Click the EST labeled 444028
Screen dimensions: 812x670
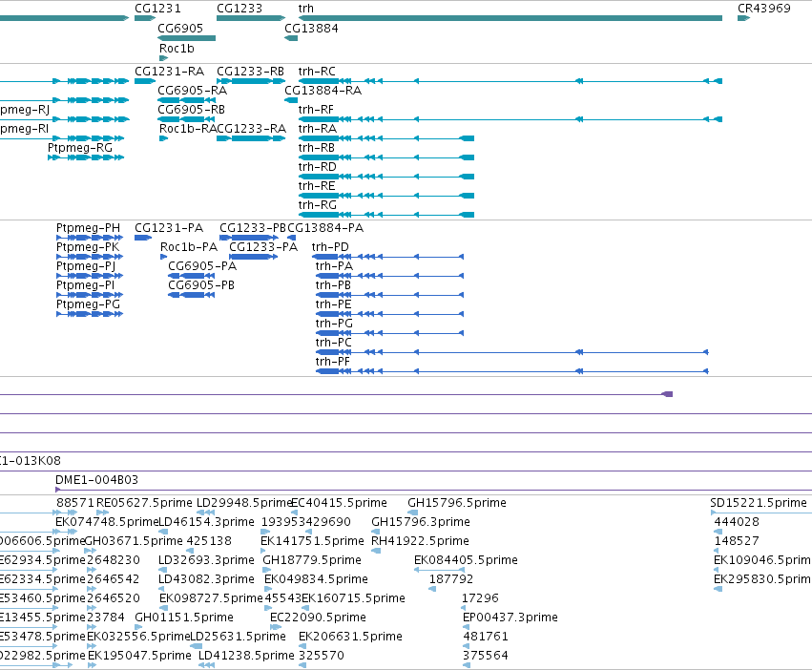click(737, 522)
